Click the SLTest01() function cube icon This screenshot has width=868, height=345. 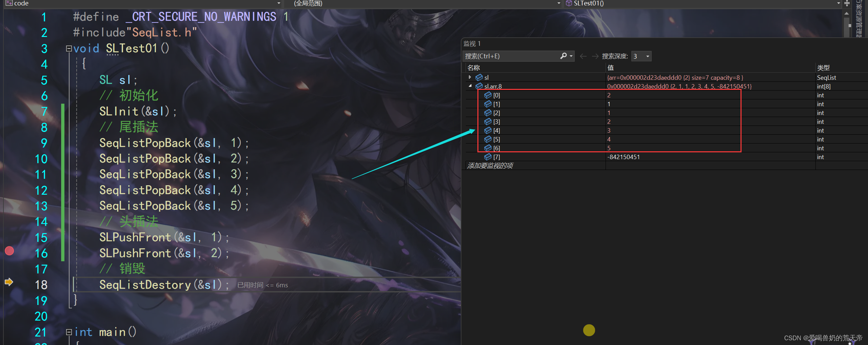[569, 3]
